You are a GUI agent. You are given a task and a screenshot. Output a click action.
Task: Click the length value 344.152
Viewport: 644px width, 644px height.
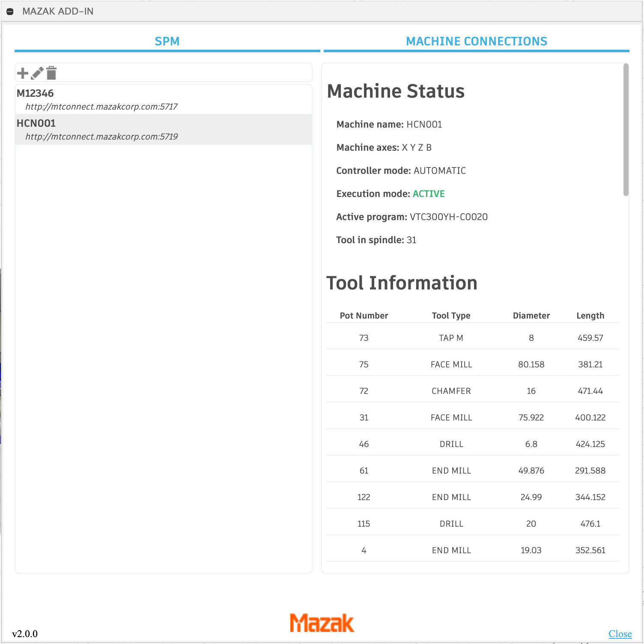(590, 497)
